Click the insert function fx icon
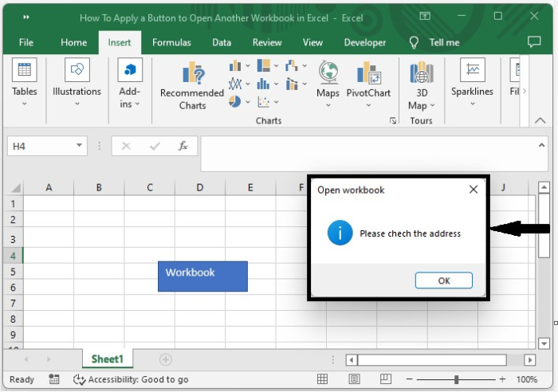 [183, 146]
